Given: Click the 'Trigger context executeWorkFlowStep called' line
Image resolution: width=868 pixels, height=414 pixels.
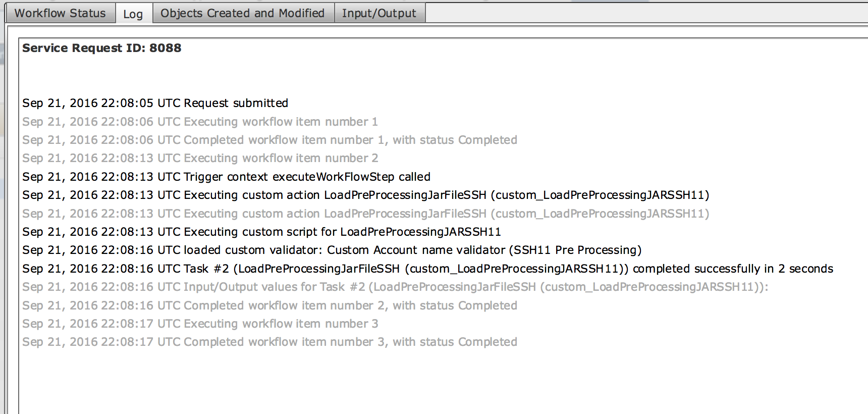Looking at the screenshot, I should tap(226, 177).
